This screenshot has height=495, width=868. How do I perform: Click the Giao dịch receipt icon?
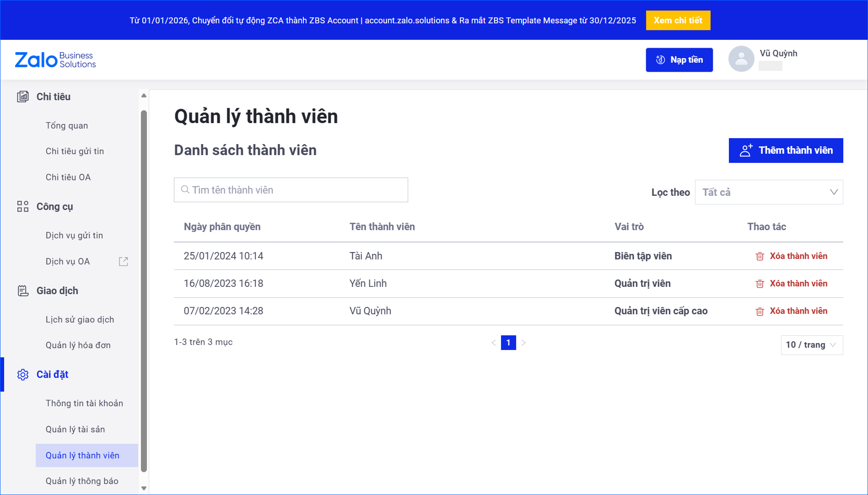click(23, 291)
